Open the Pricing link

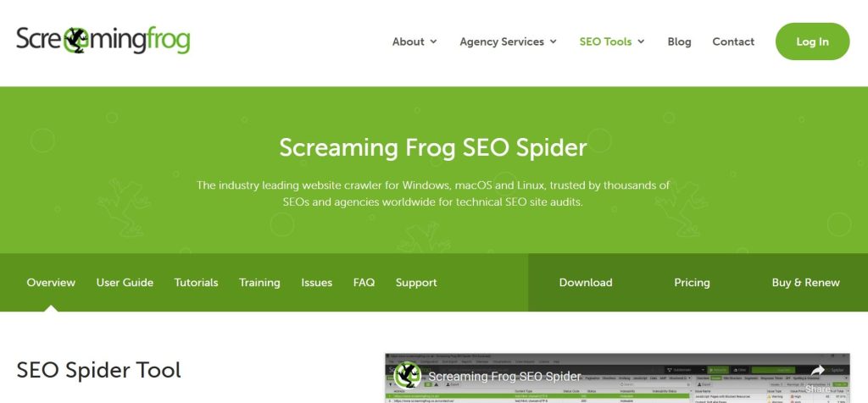[x=692, y=283]
